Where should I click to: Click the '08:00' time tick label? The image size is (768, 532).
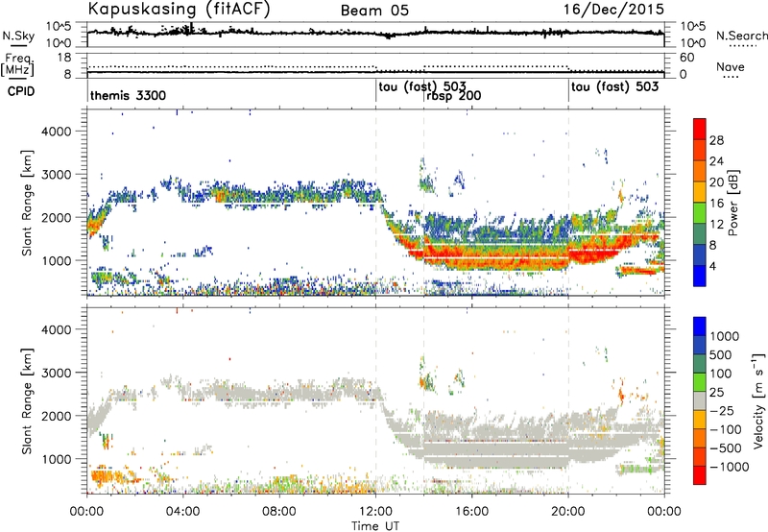click(x=279, y=512)
